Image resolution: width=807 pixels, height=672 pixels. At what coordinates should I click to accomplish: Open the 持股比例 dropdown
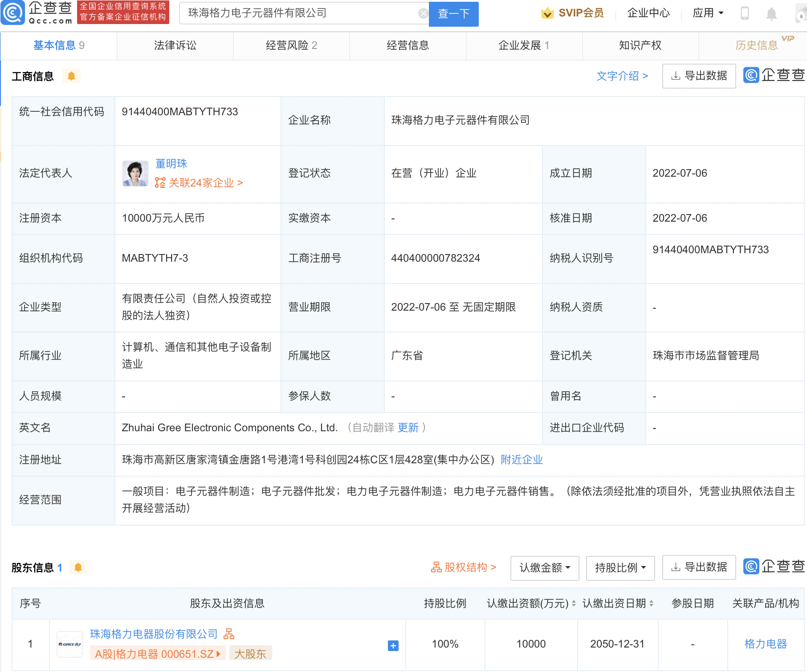click(620, 568)
